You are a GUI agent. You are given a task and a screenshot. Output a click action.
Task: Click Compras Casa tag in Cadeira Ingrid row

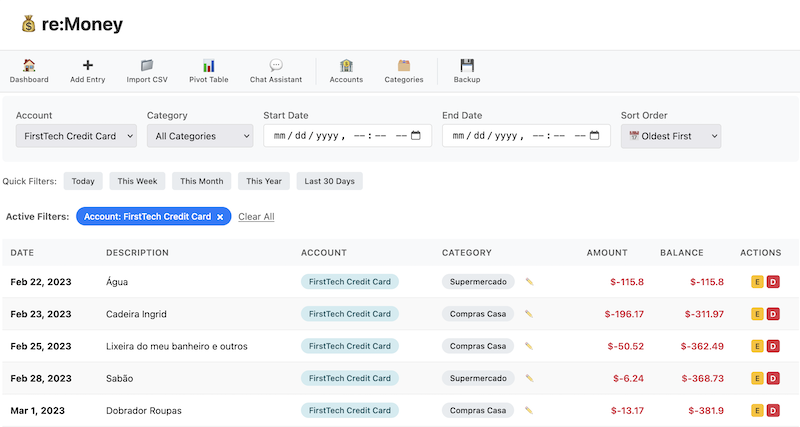478,314
